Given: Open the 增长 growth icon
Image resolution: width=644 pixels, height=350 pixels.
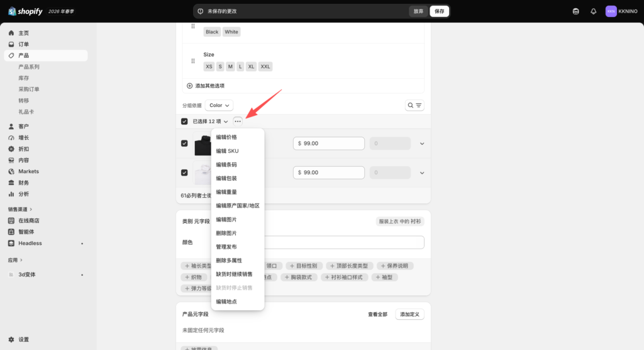Looking at the screenshot, I should [x=11, y=138].
